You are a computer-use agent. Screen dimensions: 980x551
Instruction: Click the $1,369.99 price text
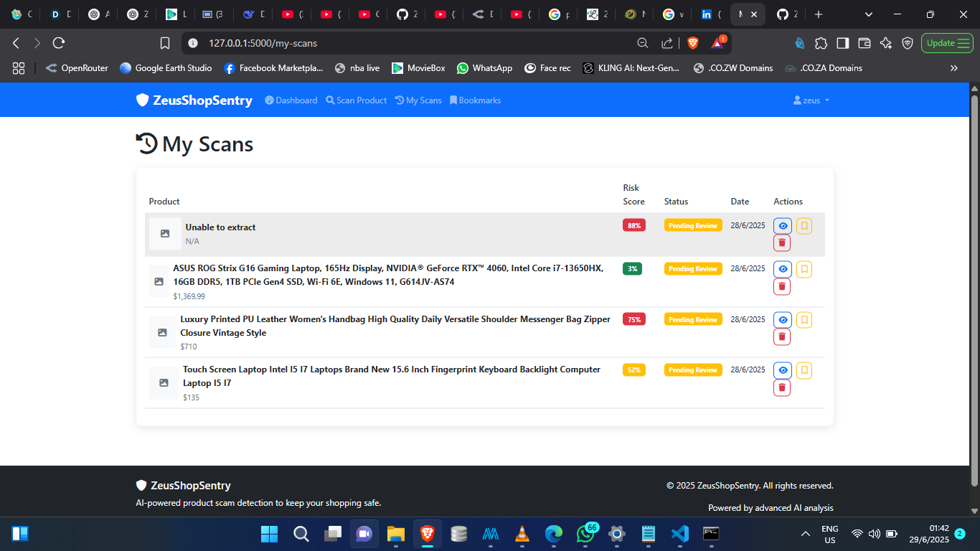[x=189, y=296]
